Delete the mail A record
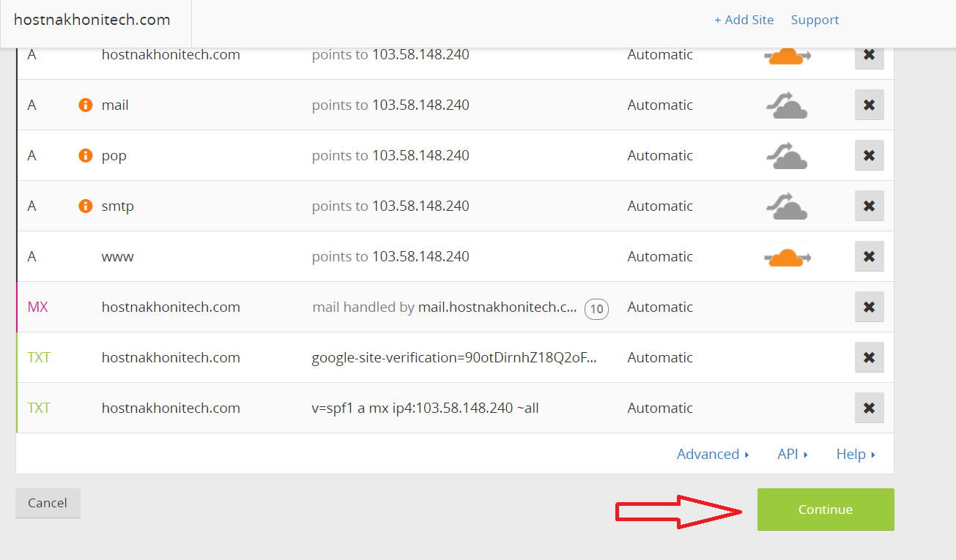This screenshot has height=560, width=956. tap(870, 105)
